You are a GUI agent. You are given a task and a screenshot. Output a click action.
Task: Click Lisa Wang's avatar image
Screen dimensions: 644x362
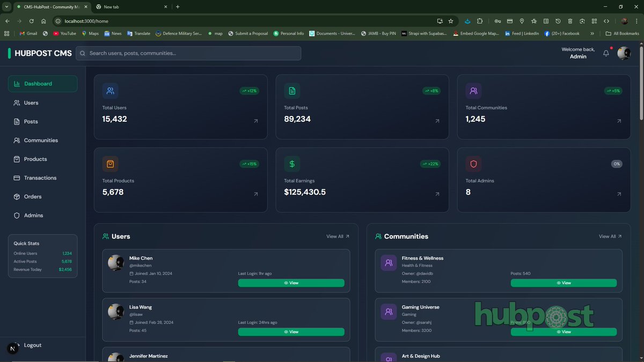click(x=116, y=312)
